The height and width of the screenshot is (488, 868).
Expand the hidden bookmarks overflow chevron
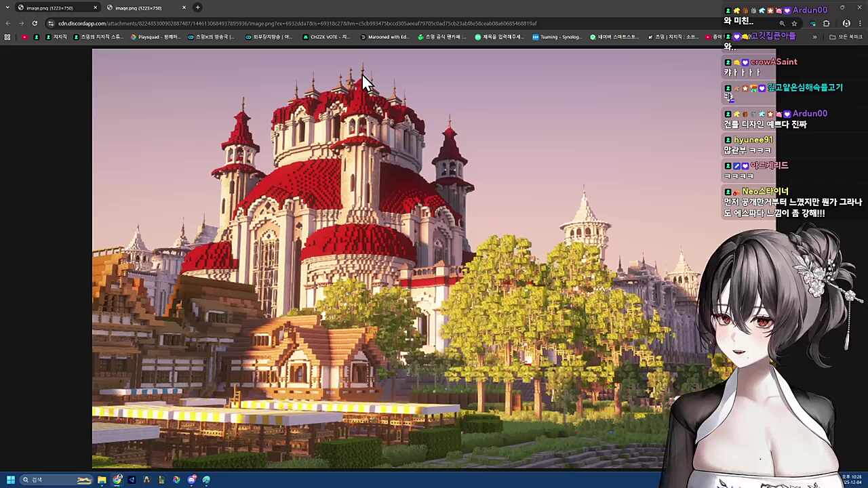814,37
